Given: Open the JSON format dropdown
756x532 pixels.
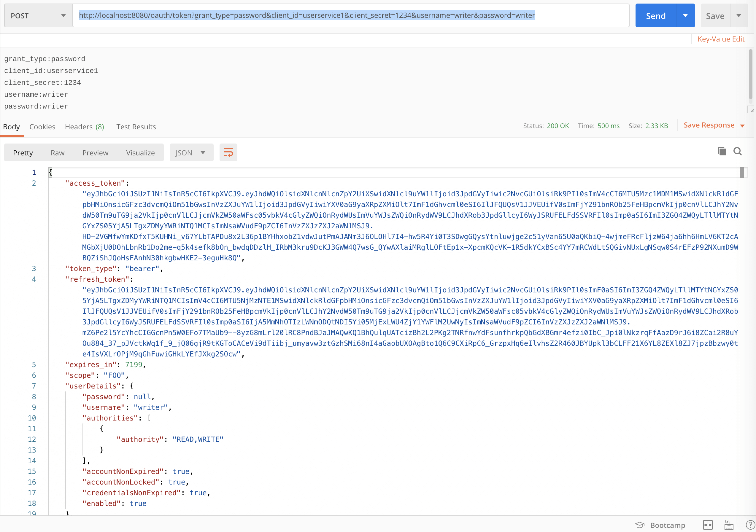Looking at the screenshot, I should [191, 153].
